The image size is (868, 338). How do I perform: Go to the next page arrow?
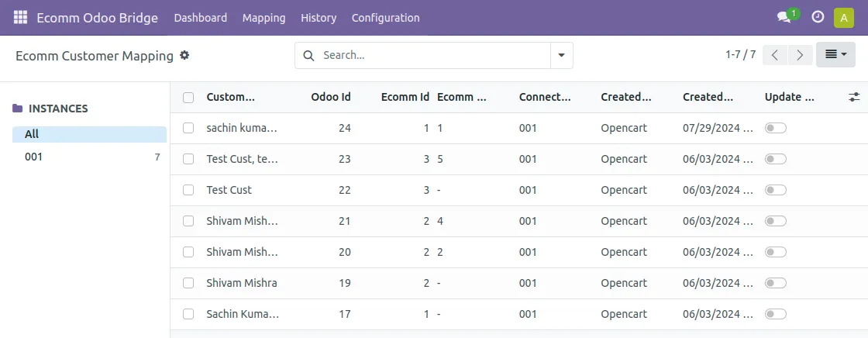pyautogui.click(x=800, y=55)
